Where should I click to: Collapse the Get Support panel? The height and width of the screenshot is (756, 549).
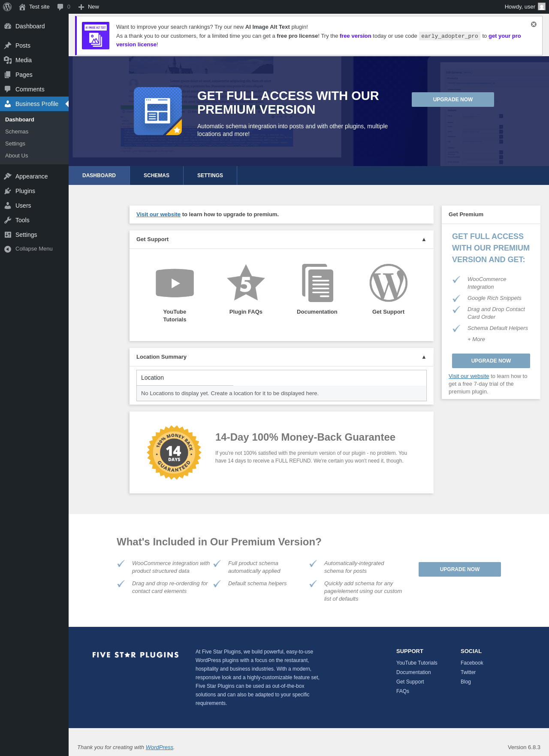point(424,239)
